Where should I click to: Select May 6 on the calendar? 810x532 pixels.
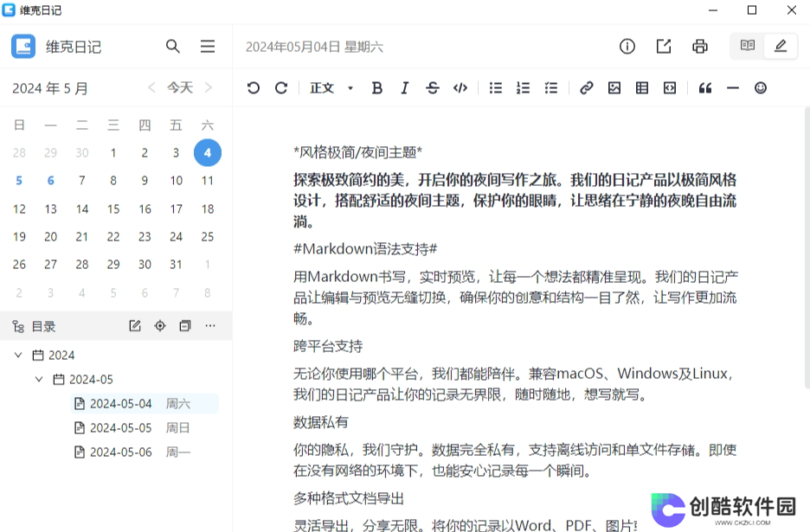click(x=50, y=180)
